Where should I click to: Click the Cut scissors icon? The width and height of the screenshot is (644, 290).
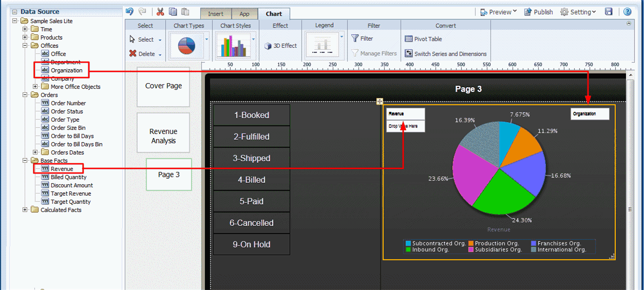pyautogui.click(x=160, y=11)
